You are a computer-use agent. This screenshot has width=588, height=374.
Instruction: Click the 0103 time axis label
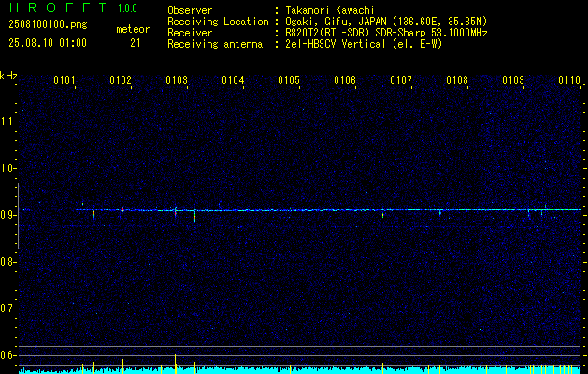tap(177, 79)
